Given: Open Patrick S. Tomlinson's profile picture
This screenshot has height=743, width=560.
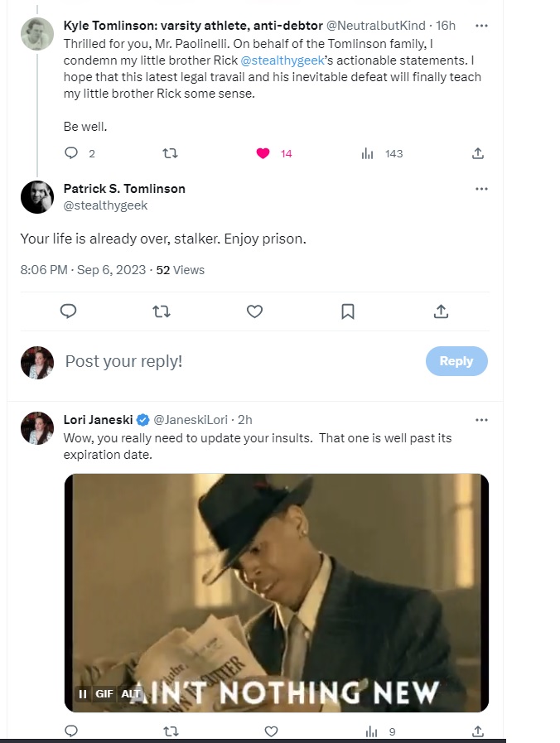Looking at the screenshot, I should point(37,197).
